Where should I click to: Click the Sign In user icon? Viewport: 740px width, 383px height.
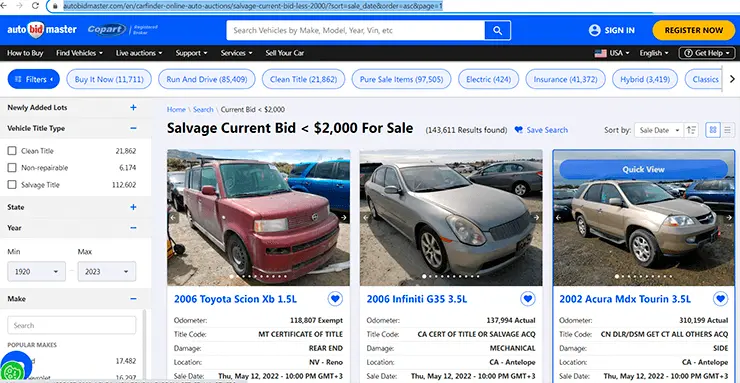(595, 30)
